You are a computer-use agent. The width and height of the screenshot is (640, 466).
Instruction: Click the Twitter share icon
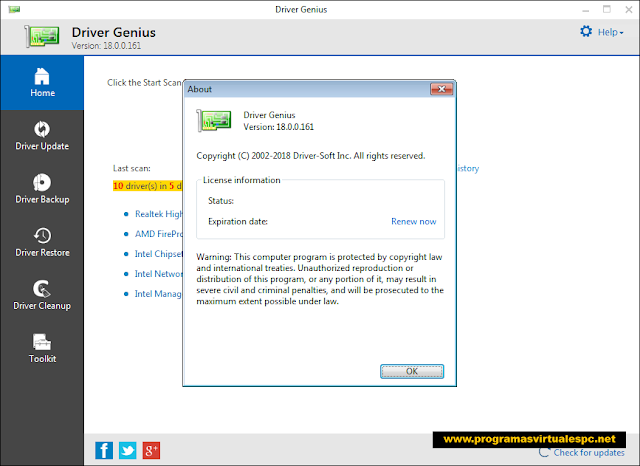tap(128, 450)
